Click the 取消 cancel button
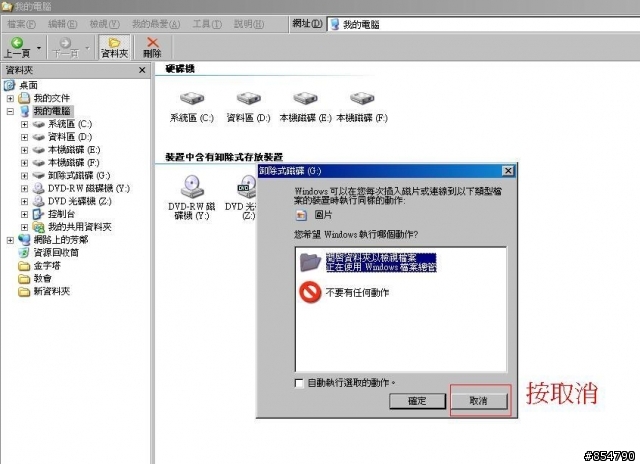640x464 pixels. 478,401
